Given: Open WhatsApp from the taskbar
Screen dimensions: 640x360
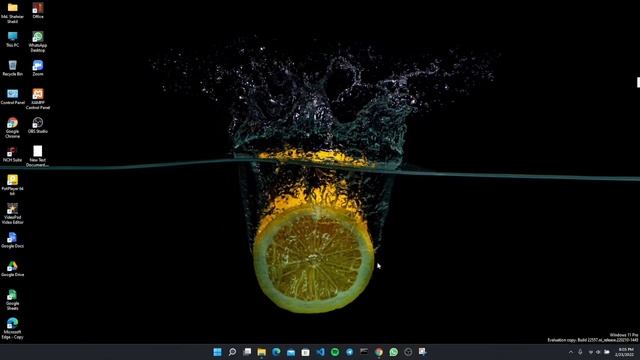Looking at the screenshot, I should pyautogui.click(x=393, y=352).
